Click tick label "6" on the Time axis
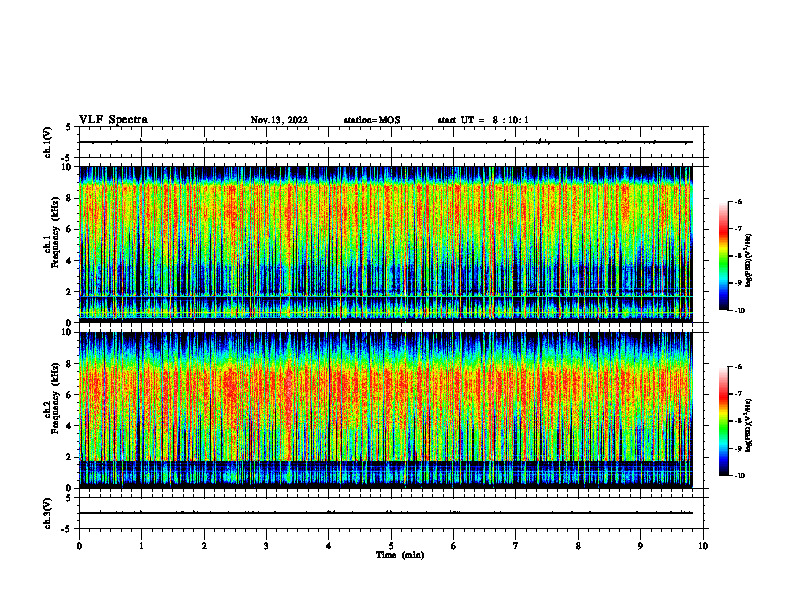Image resolution: width=792 pixels, height=612 pixels. (x=453, y=546)
